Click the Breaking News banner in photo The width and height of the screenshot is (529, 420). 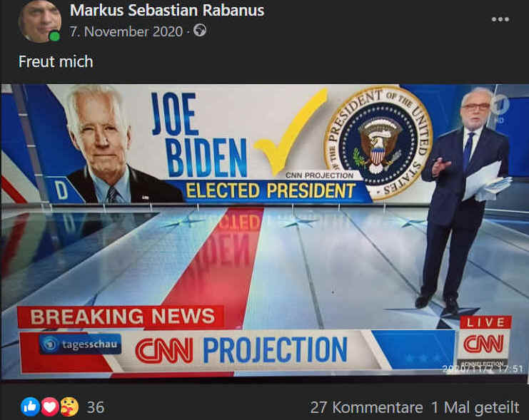tap(121, 317)
